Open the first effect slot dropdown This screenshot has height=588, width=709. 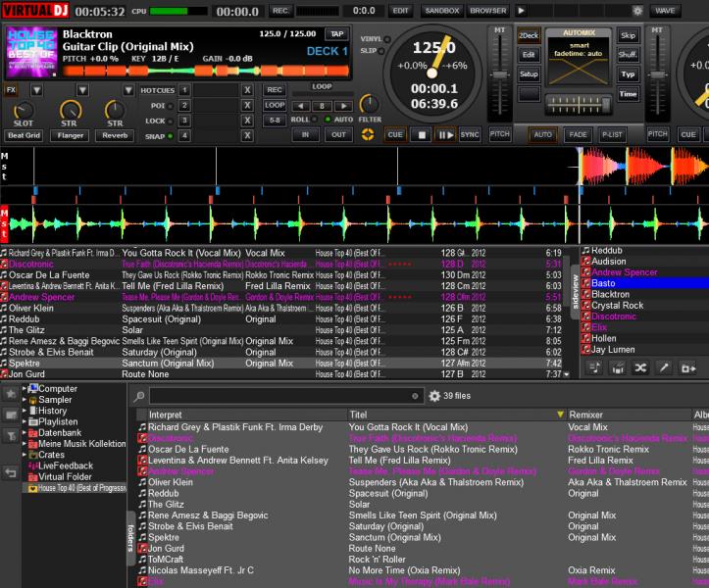pyautogui.click(x=36, y=90)
